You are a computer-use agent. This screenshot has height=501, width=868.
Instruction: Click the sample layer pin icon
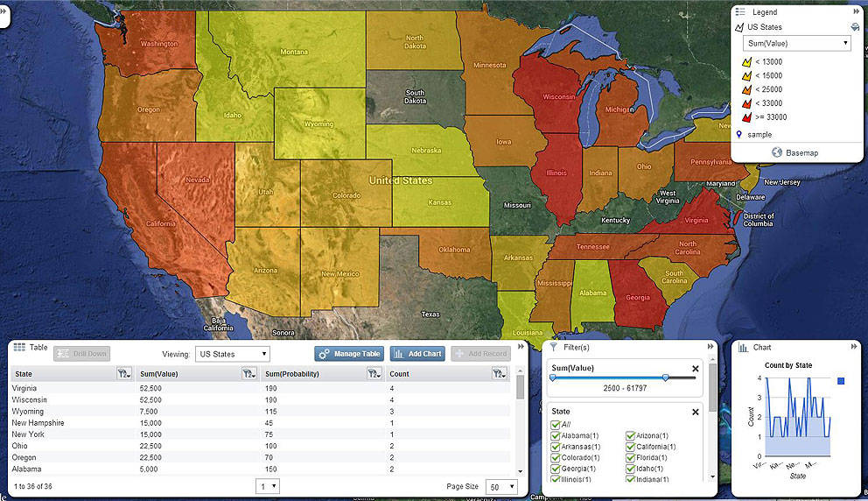pos(740,134)
